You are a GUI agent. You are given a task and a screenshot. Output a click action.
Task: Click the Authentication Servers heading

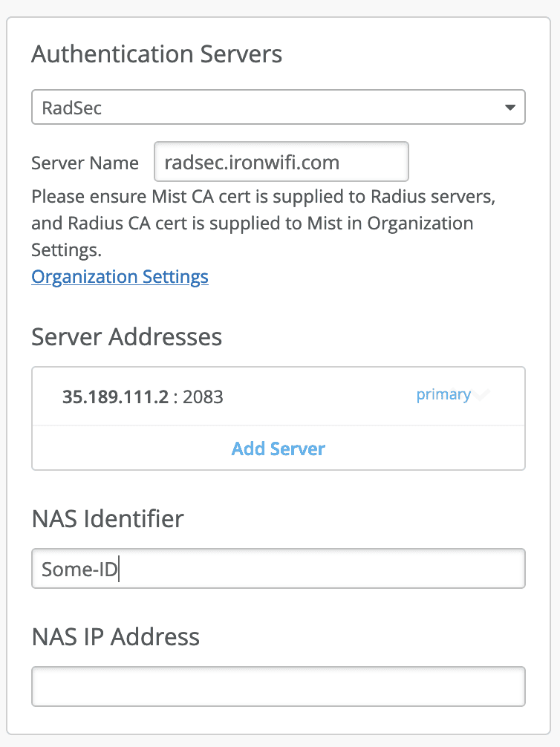(x=157, y=53)
